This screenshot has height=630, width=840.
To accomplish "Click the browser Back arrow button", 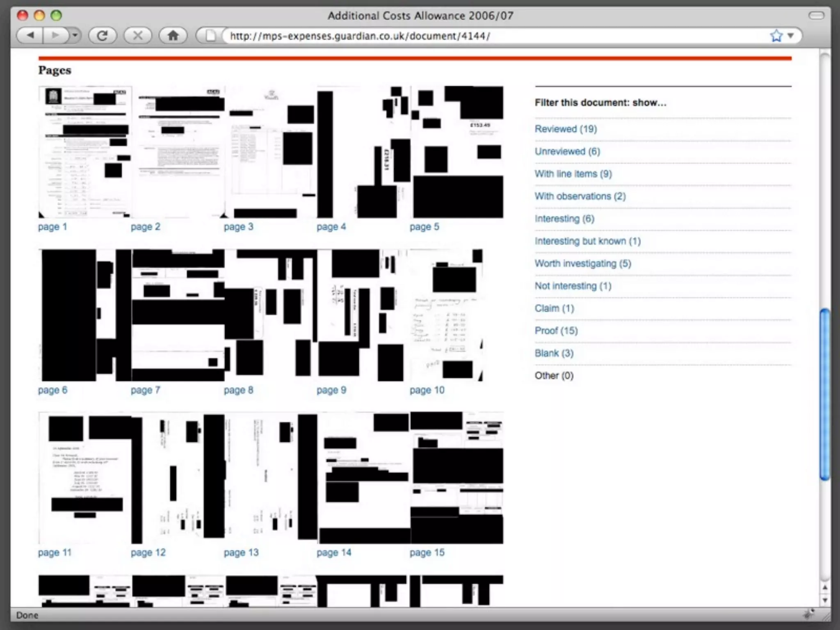I will pos(30,36).
